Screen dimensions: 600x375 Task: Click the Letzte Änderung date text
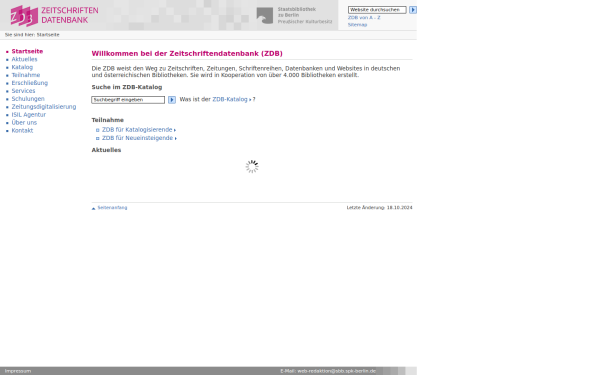click(x=379, y=208)
